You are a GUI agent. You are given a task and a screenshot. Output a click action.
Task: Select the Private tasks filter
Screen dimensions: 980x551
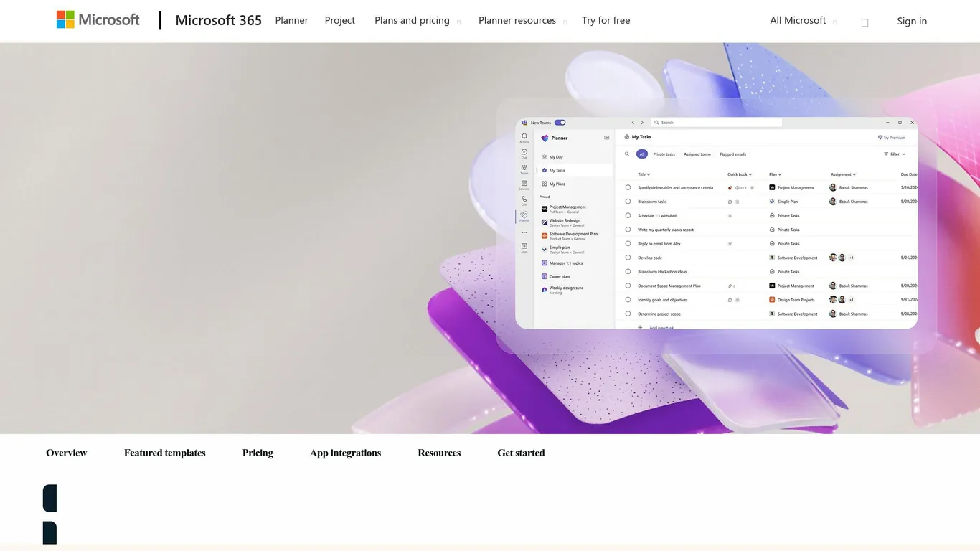point(664,154)
